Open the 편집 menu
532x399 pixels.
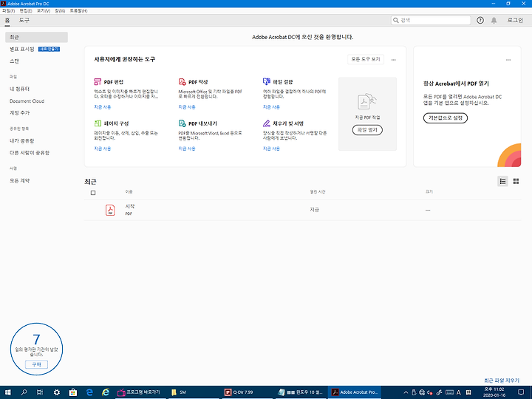[x=26, y=11]
